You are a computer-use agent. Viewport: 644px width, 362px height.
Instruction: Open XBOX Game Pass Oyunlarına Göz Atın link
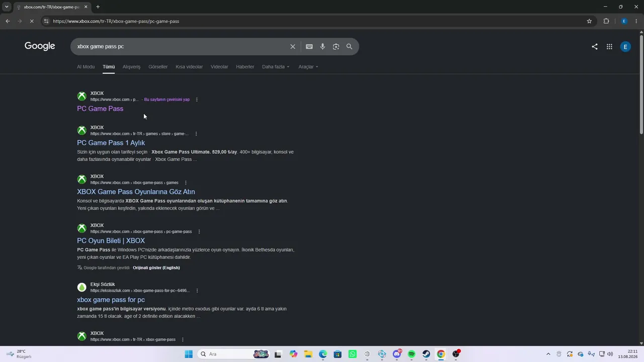point(136,192)
